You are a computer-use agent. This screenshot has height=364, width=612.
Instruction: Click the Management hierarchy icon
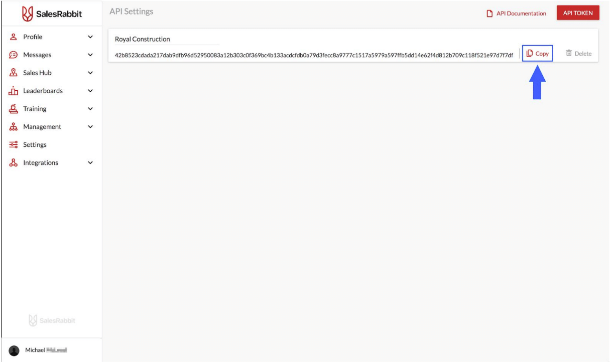pos(14,127)
